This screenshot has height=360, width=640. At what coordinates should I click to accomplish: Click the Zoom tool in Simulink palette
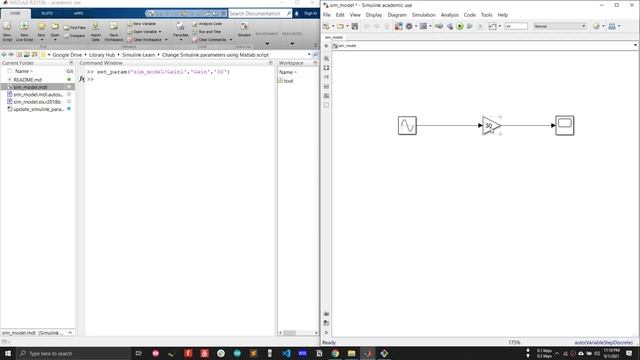coord(326,58)
